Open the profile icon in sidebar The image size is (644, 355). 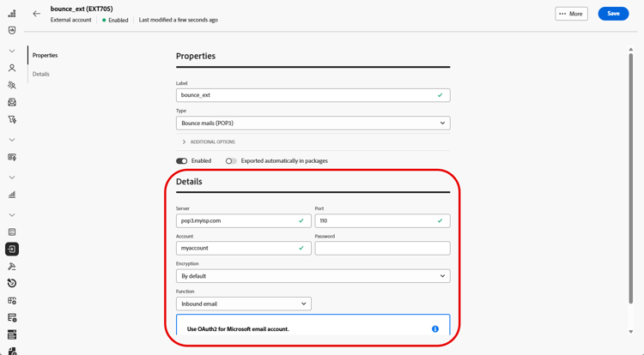[x=12, y=68]
